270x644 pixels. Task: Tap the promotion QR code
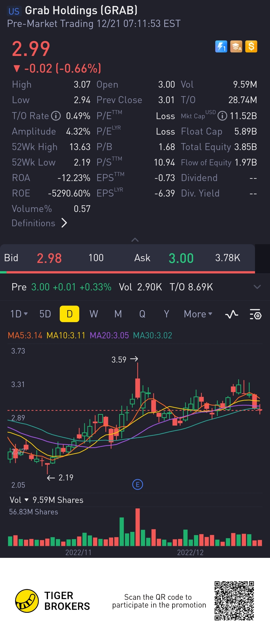pyautogui.click(x=234, y=601)
